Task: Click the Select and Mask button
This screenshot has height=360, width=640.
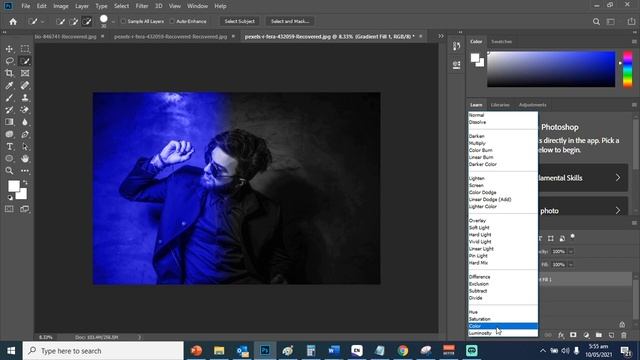Action: pos(290,21)
